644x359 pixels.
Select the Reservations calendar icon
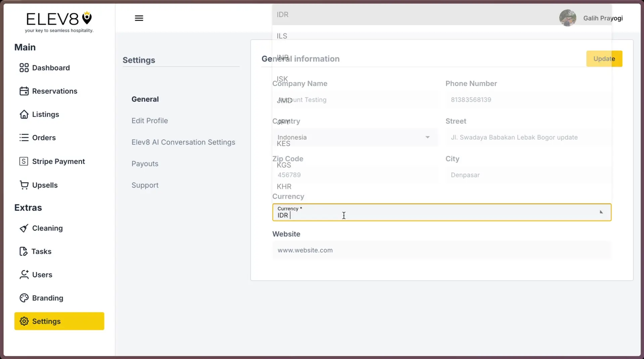click(24, 91)
